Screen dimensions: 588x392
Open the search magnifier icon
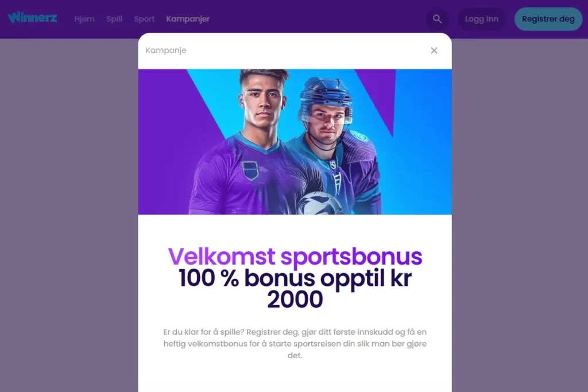[437, 19]
